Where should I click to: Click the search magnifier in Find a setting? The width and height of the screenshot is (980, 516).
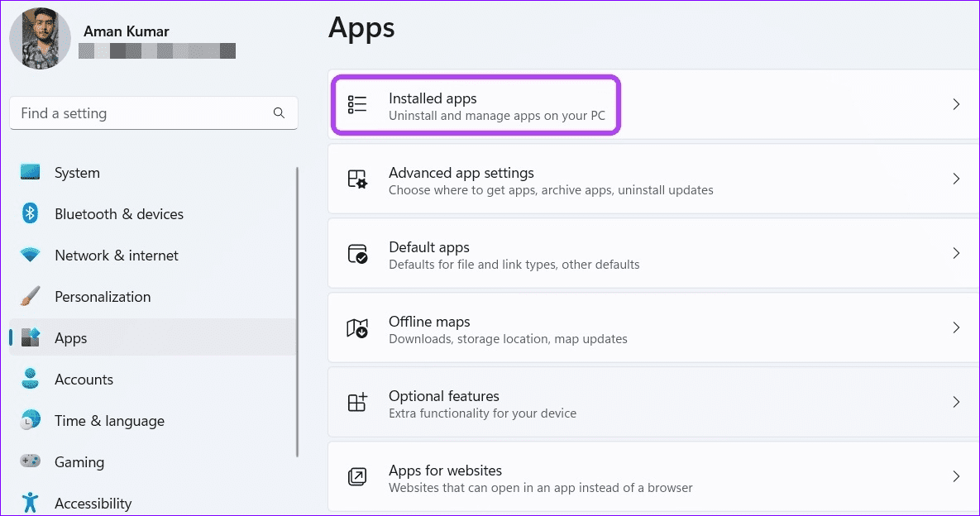pyautogui.click(x=279, y=112)
